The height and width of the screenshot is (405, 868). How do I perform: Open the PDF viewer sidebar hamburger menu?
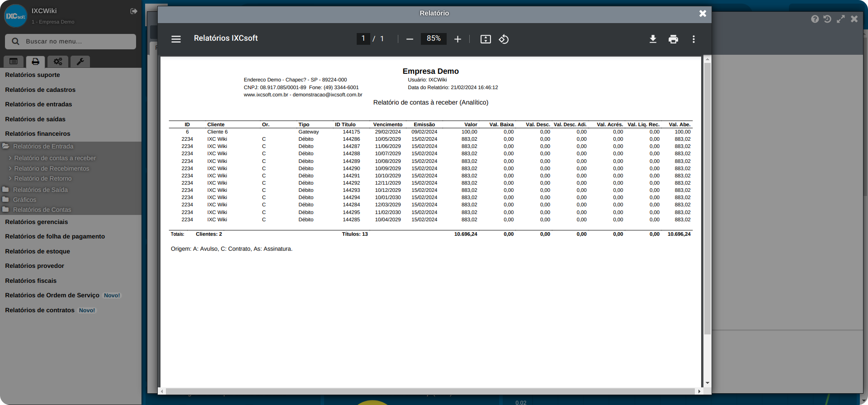point(176,39)
